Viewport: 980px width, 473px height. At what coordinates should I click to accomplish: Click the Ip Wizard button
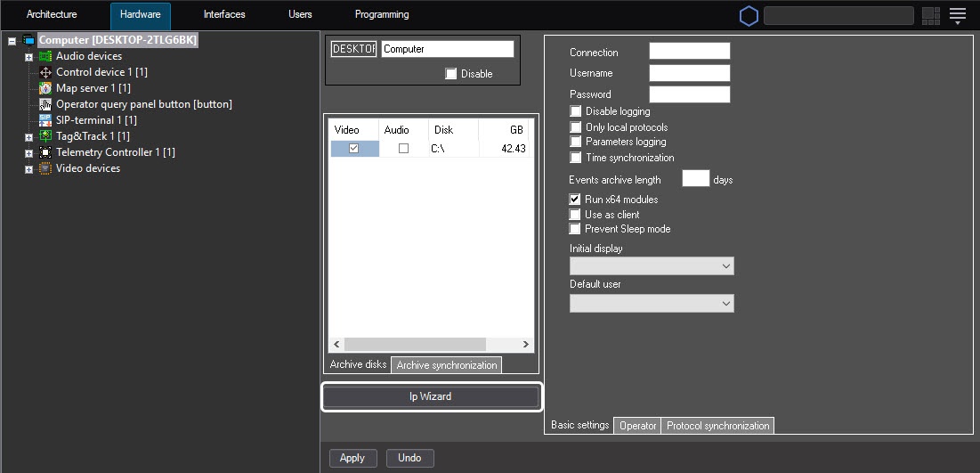tap(431, 396)
